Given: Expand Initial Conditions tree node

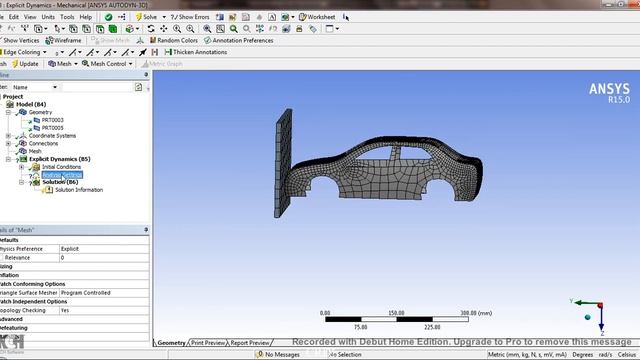Looking at the screenshot, I should (22, 167).
